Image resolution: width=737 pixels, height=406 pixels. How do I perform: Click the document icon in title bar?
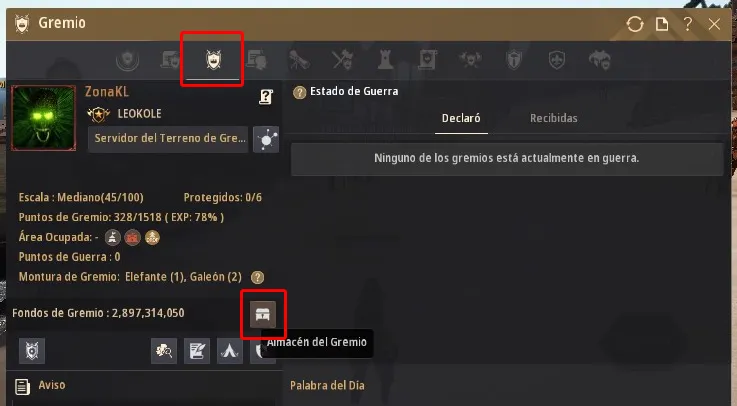pyautogui.click(x=662, y=24)
